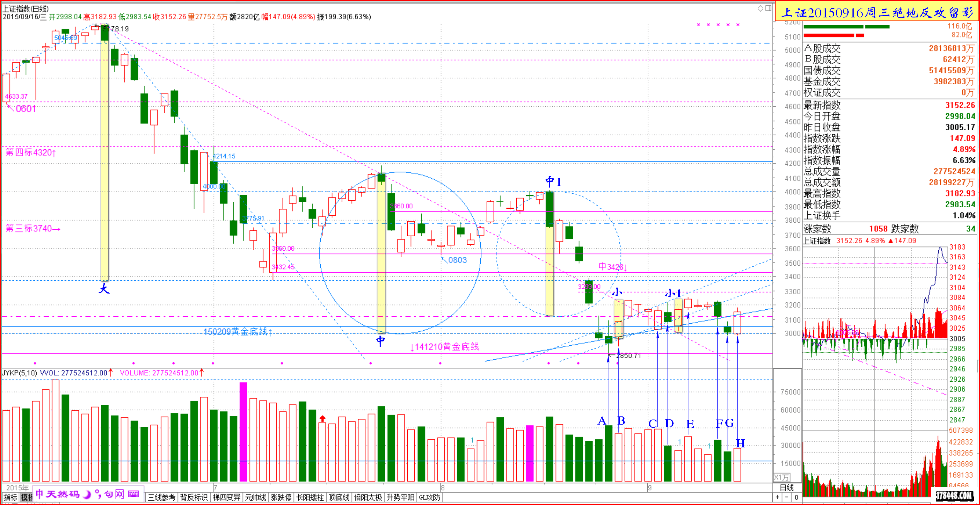Click the 中3426 level label

(612, 267)
